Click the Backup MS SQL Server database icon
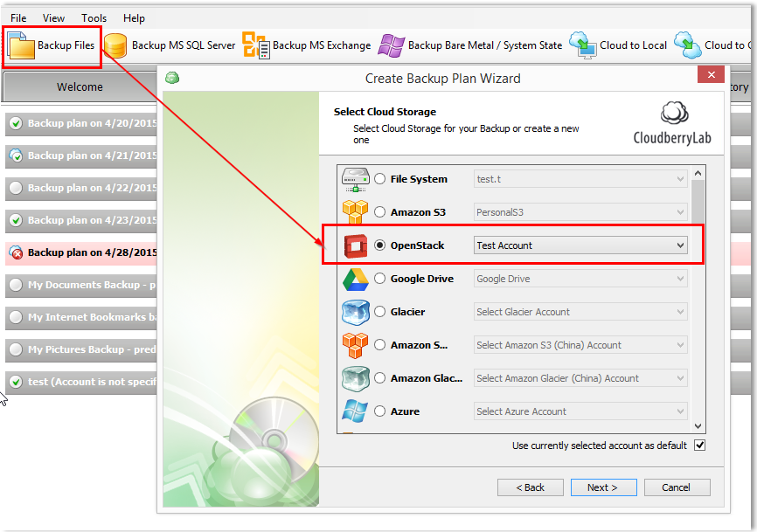 116,45
